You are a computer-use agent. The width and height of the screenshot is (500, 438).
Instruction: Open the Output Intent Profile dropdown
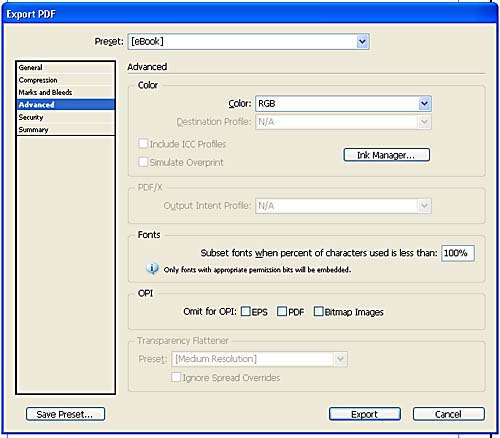[x=343, y=206]
